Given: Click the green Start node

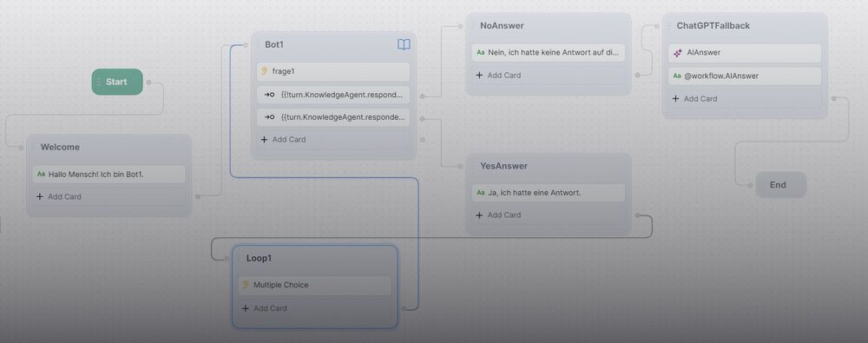Looking at the screenshot, I should (x=117, y=82).
